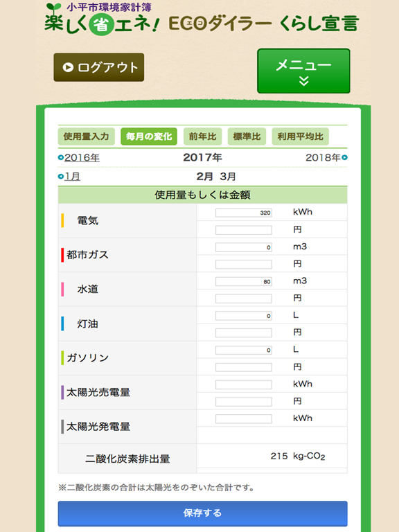Focus the ガソリン 円 amount field

point(244,367)
